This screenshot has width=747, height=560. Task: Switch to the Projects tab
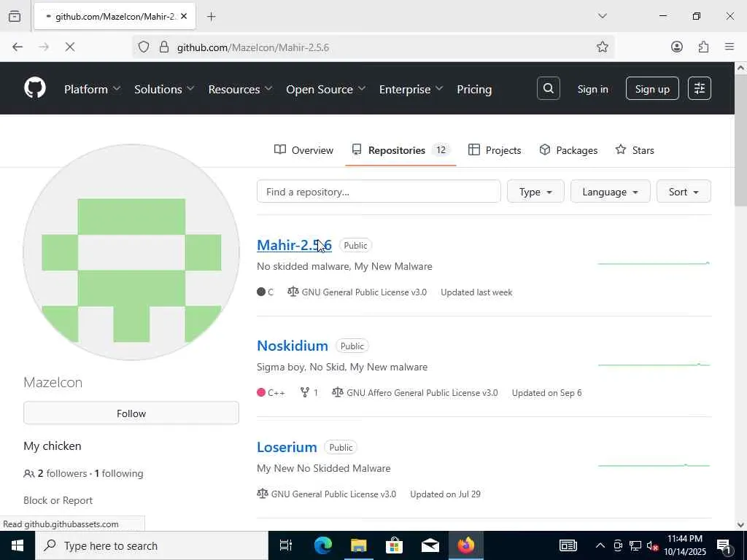495,150
